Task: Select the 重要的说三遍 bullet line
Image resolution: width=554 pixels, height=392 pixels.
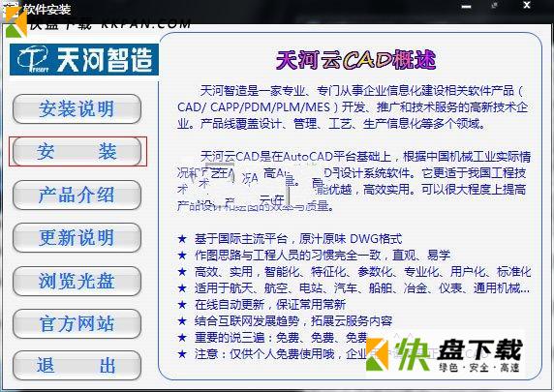Action: tap(272, 338)
